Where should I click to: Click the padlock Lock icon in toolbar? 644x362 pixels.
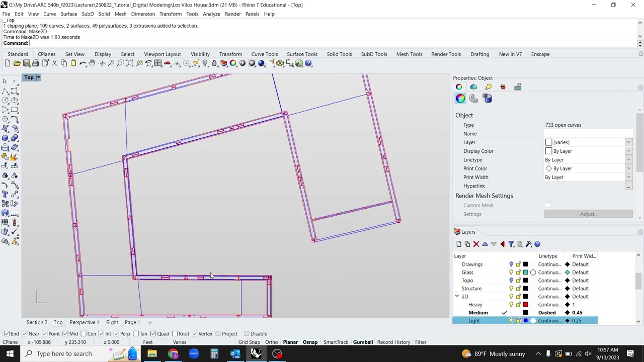tap(214, 63)
